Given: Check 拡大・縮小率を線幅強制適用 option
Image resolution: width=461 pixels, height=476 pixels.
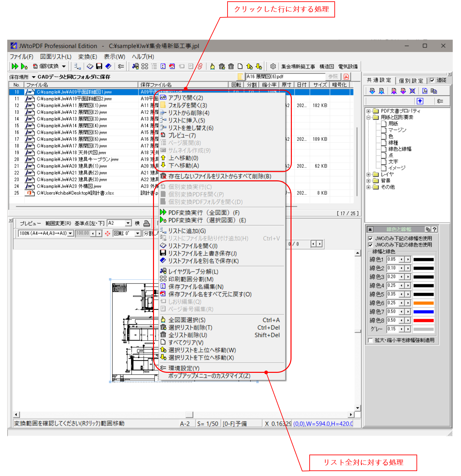Looking at the screenshot, I should click(371, 341).
